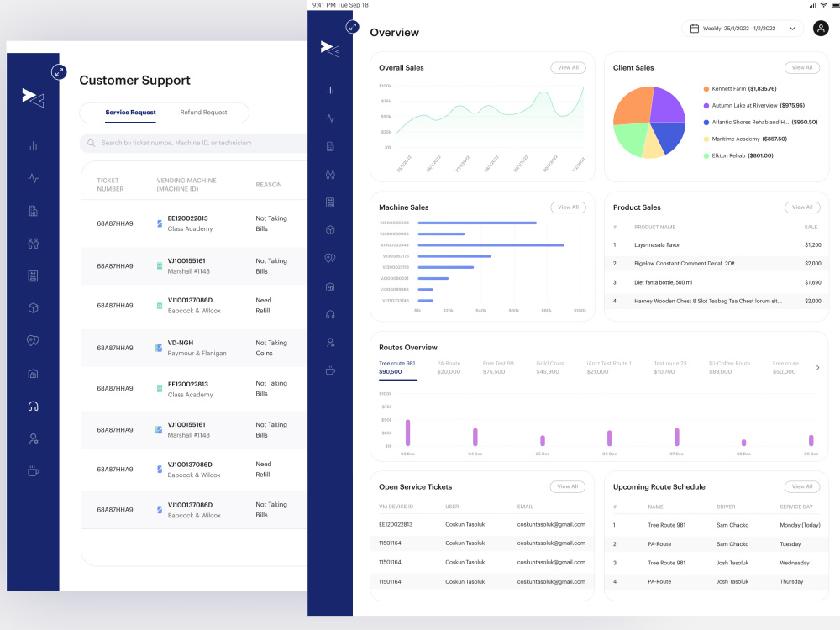
Task: Click user icon in Customer Support sidebar
Action: [34, 439]
